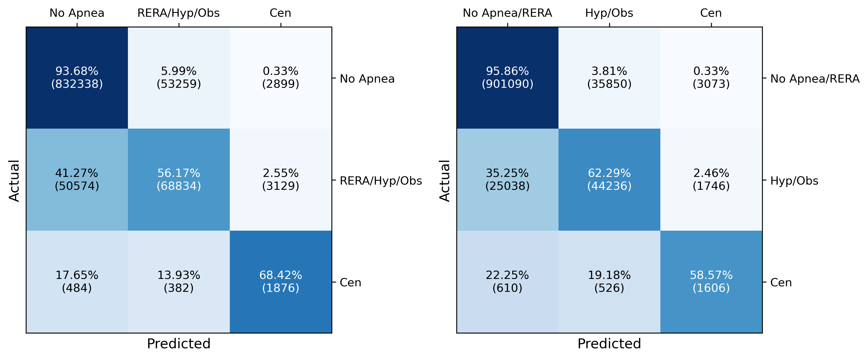
Task: Pick the 2.46% (1746) cell
Action: point(711,179)
